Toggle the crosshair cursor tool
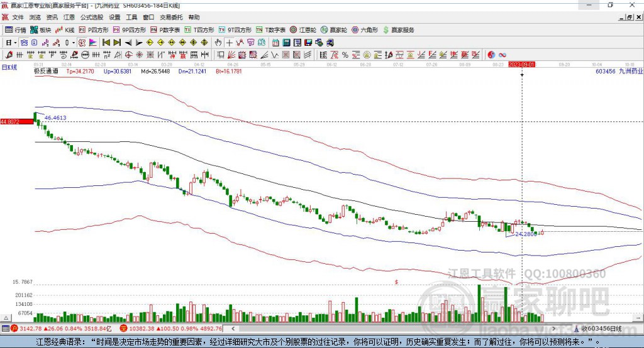 click(229, 43)
